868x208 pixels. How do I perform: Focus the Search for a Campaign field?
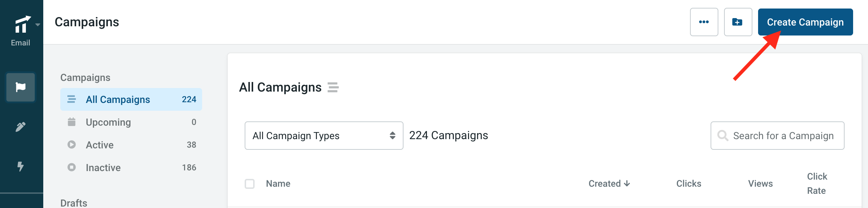pyautogui.click(x=777, y=136)
